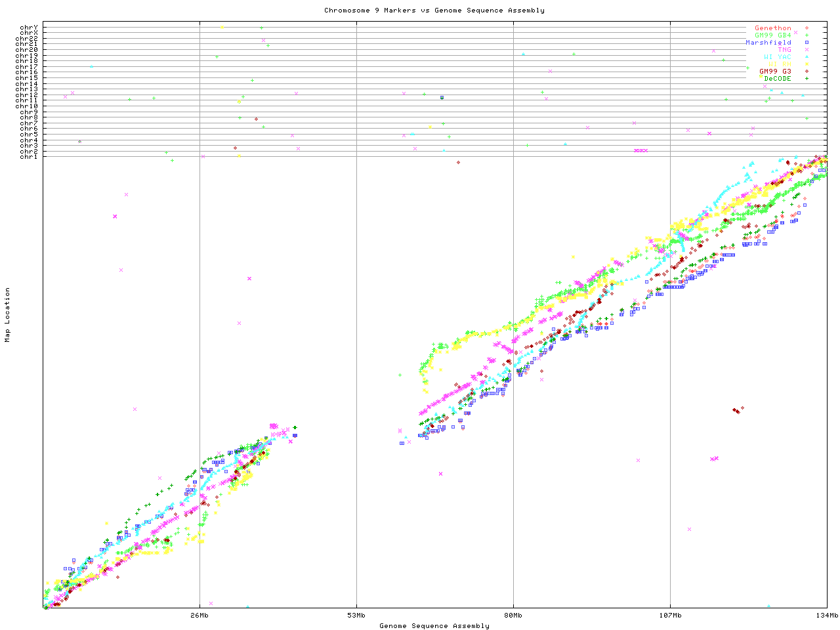The image size is (840, 630).
Task: Click the vertical Map Location axis label
Action: click(8, 315)
